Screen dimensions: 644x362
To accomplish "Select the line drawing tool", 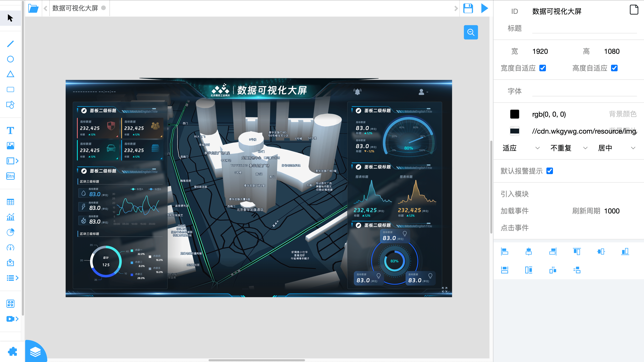I will [x=10, y=44].
